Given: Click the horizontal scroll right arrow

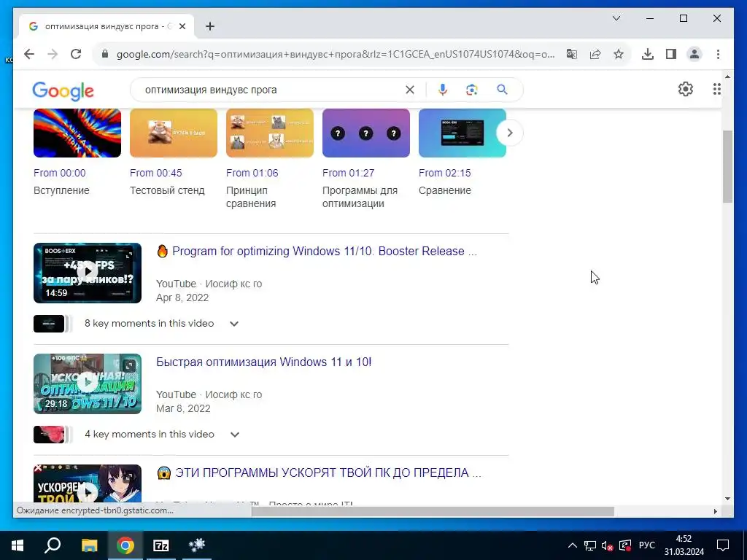Looking at the screenshot, I should (x=715, y=511).
